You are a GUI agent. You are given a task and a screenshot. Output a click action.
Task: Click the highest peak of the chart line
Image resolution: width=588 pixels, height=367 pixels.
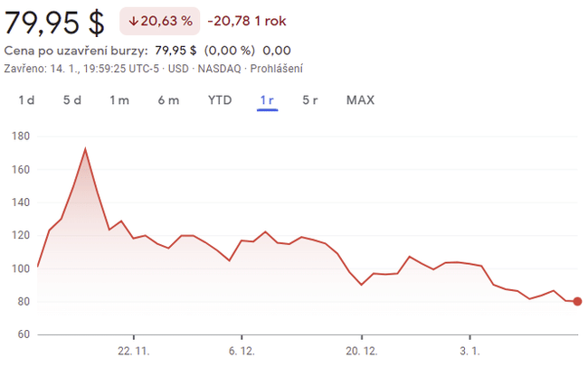pos(85,149)
